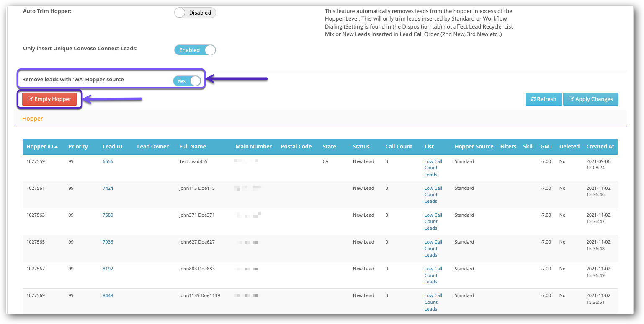Click created timestamp 2021-09-06 12:08:24

598,165
